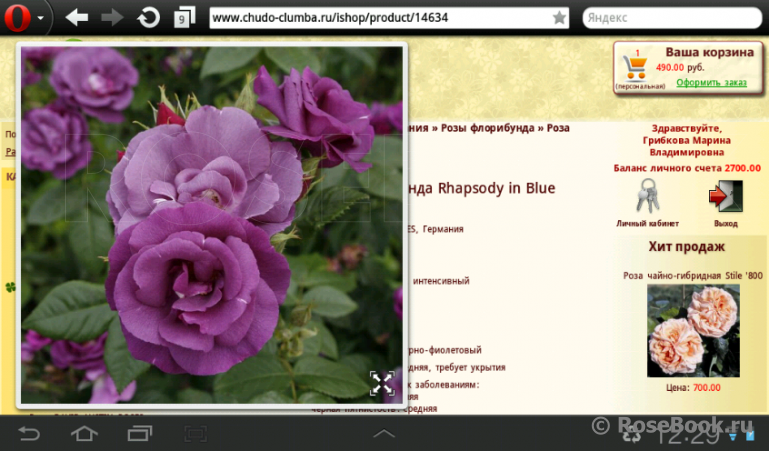Screen dimensions: 769x451
Task: Open the Opera main menu button
Action: pyautogui.click(x=25, y=17)
